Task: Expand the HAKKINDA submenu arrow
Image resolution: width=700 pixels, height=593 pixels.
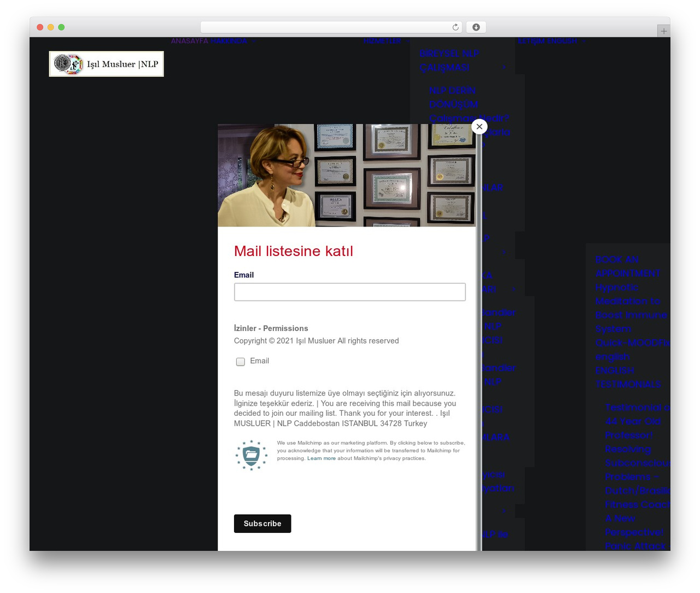Action: pos(254,41)
